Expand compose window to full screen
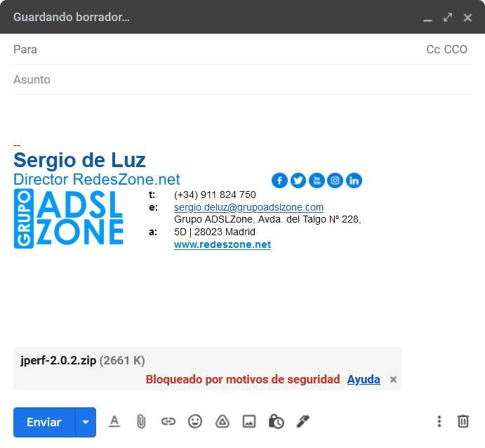The height and width of the screenshot is (448, 485). (448, 17)
